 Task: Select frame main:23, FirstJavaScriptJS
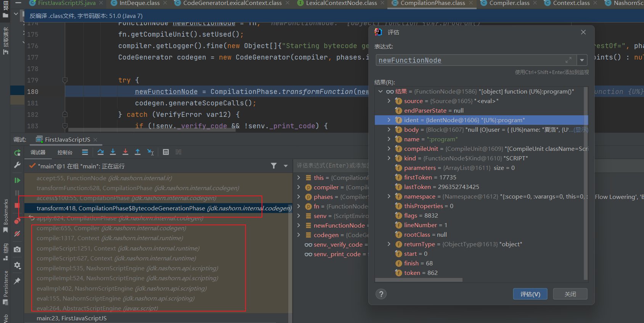click(x=156, y=318)
